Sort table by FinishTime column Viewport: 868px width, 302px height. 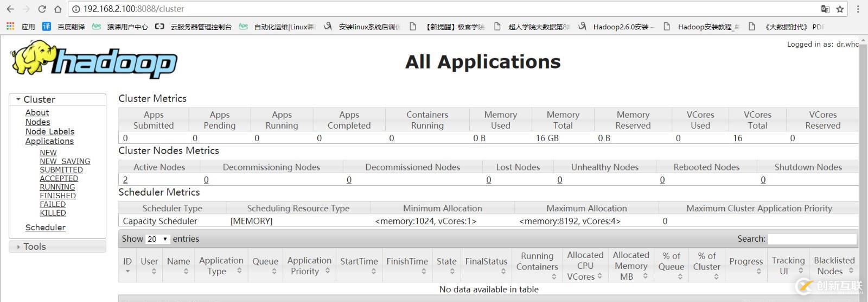[x=407, y=266]
